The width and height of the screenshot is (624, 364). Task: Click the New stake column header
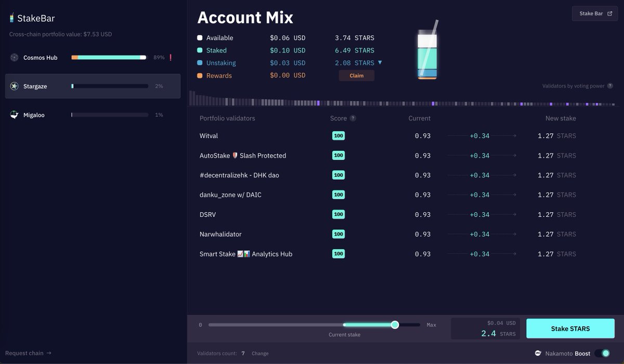point(561,118)
